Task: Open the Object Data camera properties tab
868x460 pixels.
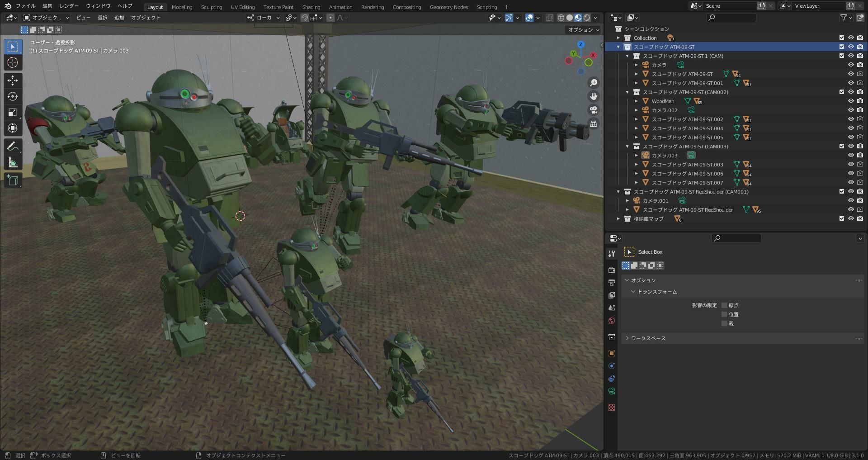Action: click(612, 391)
